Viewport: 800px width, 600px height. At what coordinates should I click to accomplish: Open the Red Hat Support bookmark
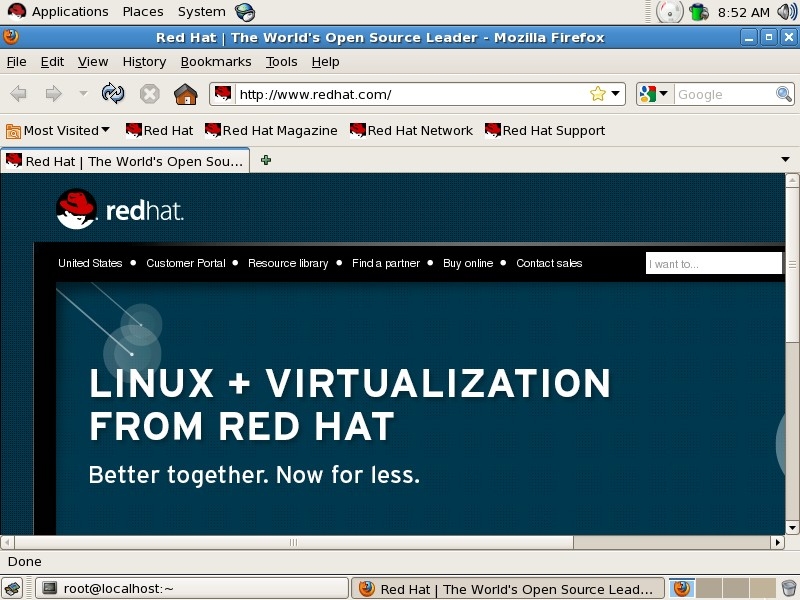545,131
